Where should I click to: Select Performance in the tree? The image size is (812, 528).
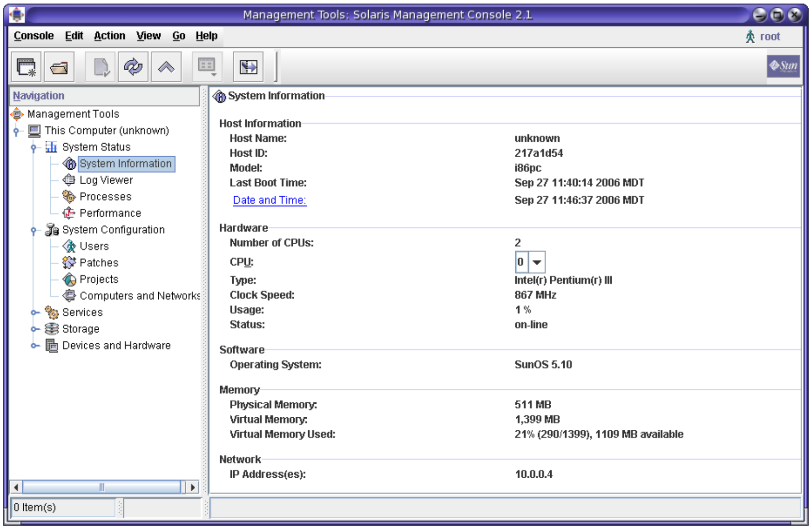tap(110, 213)
